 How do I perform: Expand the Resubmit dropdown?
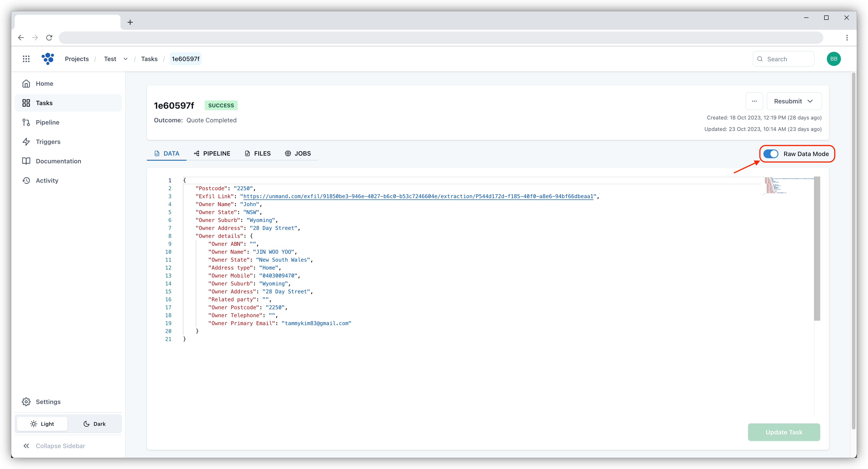click(x=794, y=101)
